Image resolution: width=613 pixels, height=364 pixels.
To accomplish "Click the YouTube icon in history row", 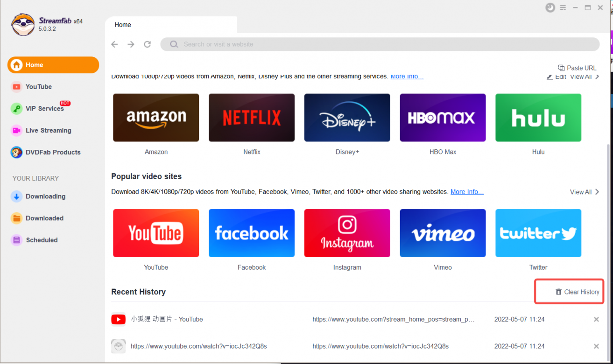I will tap(119, 320).
